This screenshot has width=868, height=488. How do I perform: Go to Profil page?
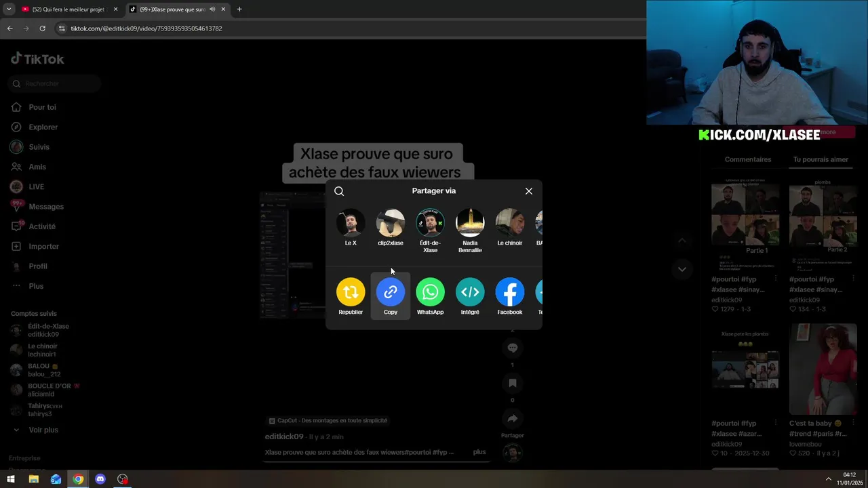point(38,266)
